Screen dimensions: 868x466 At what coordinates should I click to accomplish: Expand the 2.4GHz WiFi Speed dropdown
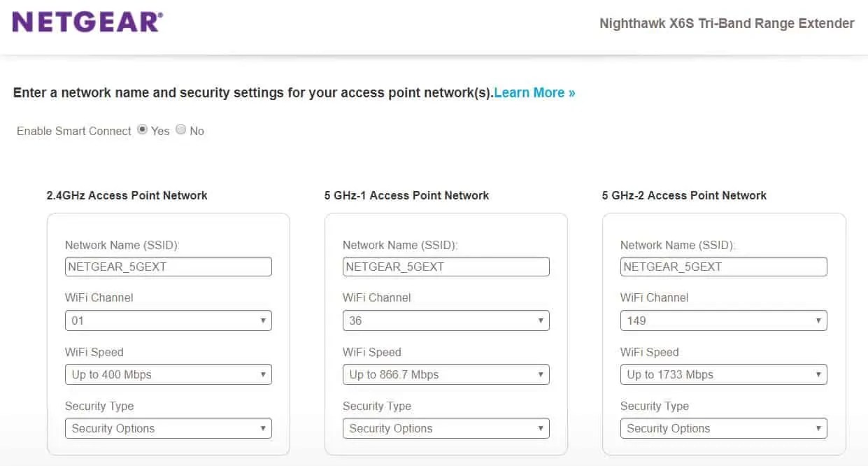point(168,374)
